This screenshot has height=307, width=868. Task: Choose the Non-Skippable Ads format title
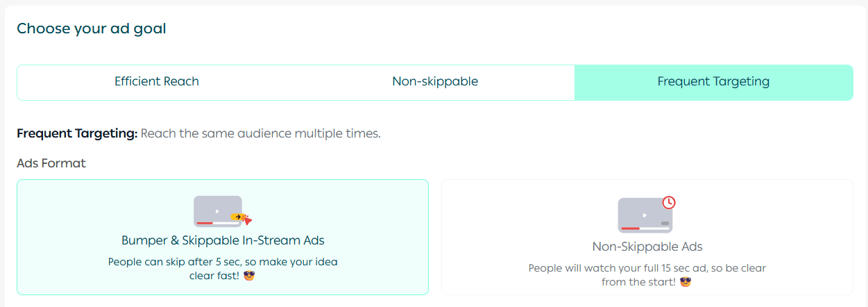click(647, 247)
